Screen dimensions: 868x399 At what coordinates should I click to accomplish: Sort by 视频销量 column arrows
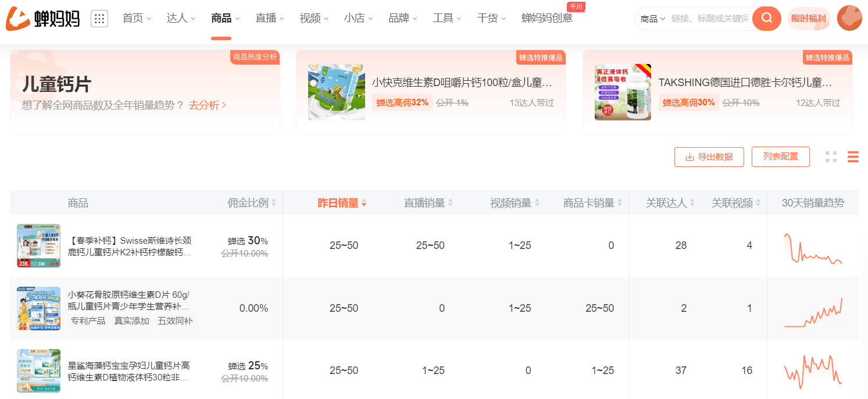537,203
